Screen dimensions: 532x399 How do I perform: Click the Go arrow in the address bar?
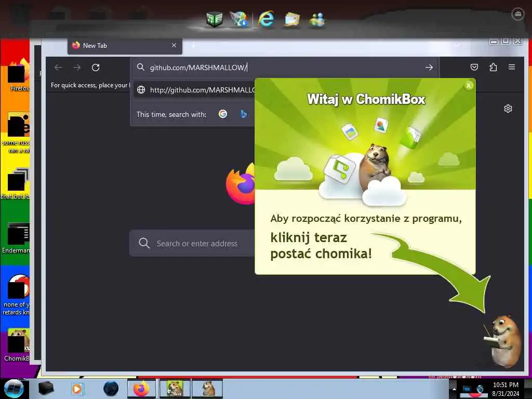click(429, 68)
